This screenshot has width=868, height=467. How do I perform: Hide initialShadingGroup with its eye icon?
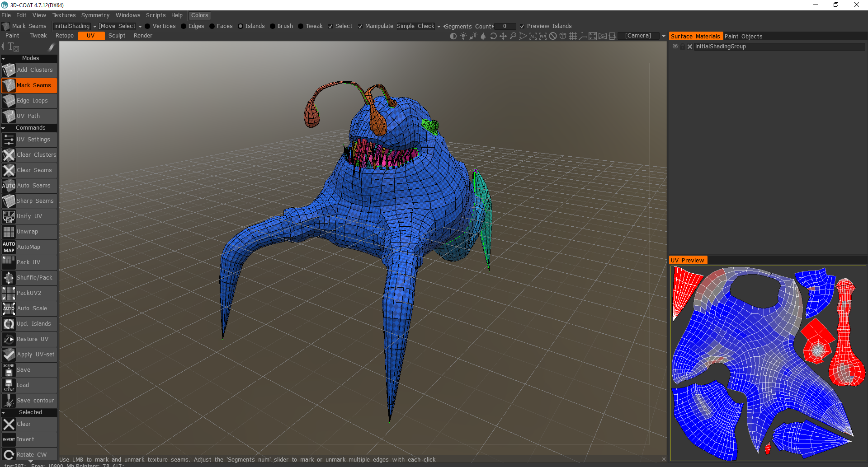(675, 47)
